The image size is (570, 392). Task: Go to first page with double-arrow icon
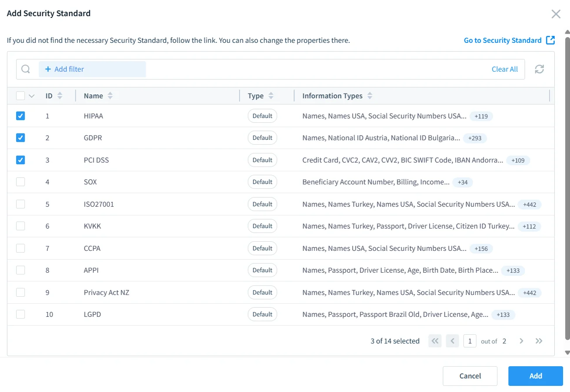coord(435,341)
